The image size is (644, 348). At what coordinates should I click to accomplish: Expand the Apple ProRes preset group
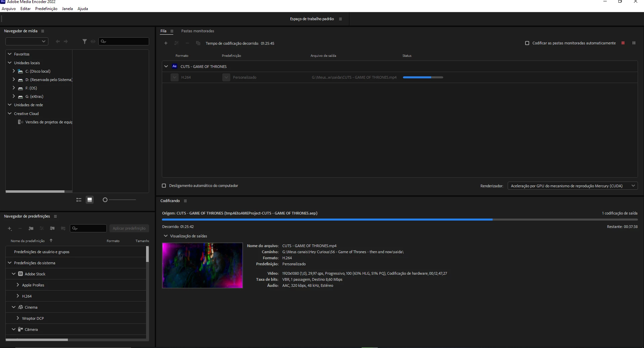pyautogui.click(x=18, y=285)
